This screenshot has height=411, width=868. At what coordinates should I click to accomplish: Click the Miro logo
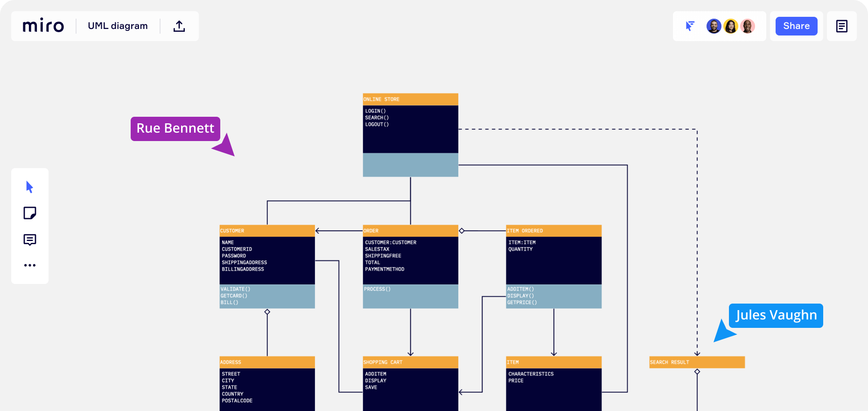point(43,26)
